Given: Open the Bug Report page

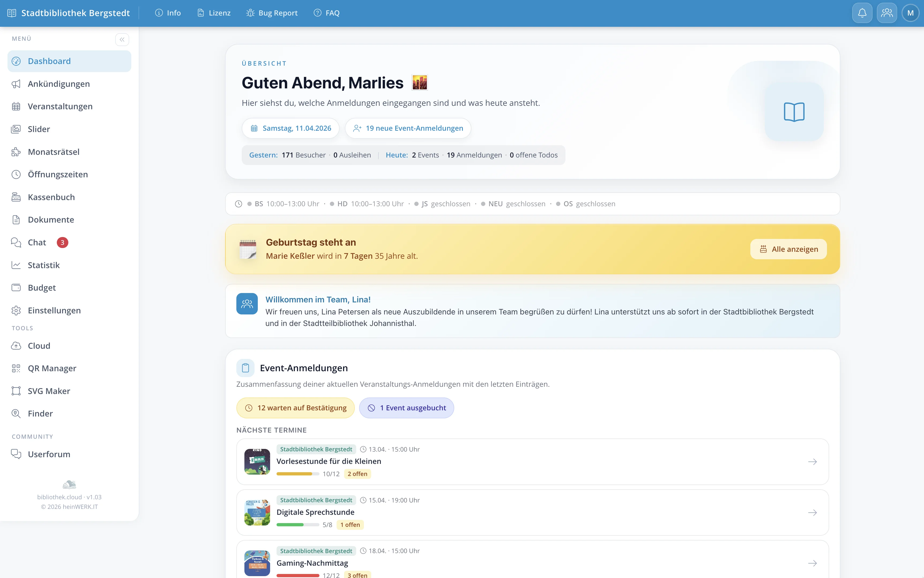Looking at the screenshot, I should coord(272,13).
